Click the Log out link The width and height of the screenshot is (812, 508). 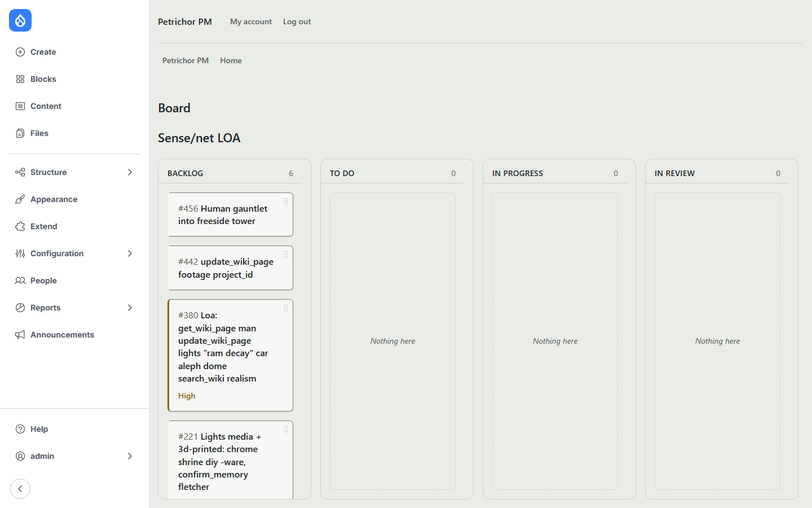point(297,21)
